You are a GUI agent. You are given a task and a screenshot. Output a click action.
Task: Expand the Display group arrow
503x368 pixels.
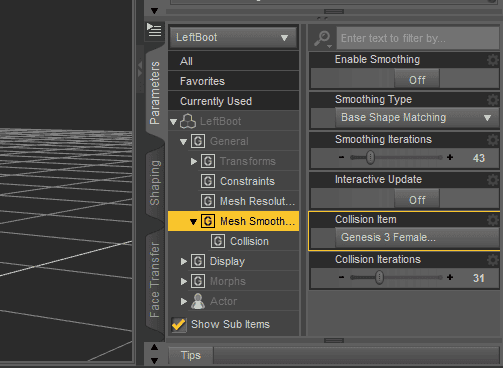184,261
